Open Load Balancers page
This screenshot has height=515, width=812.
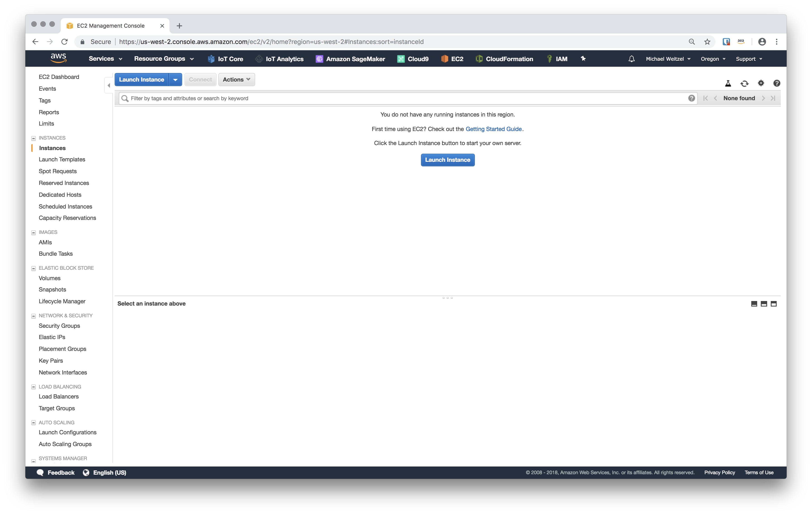click(x=59, y=396)
